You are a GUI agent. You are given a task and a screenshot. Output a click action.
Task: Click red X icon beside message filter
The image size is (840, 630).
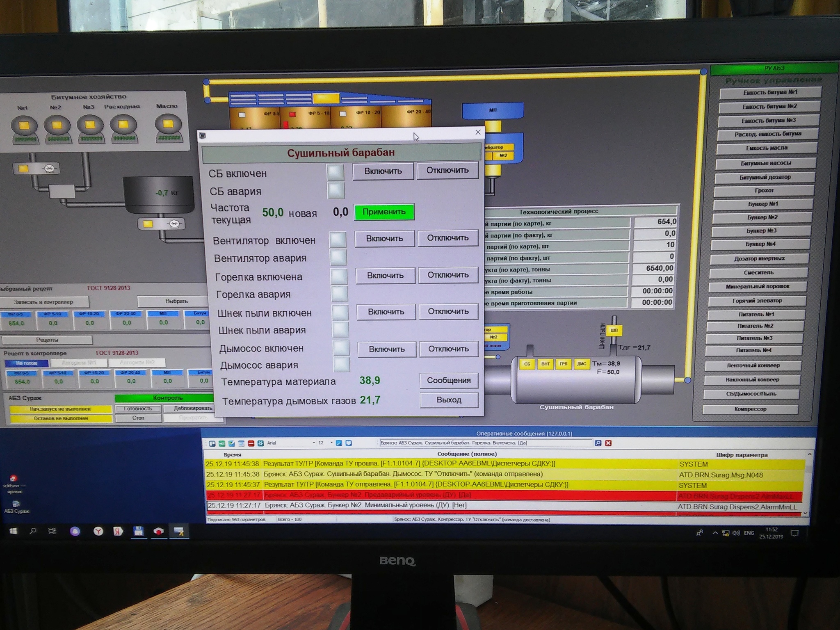(x=608, y=443)
